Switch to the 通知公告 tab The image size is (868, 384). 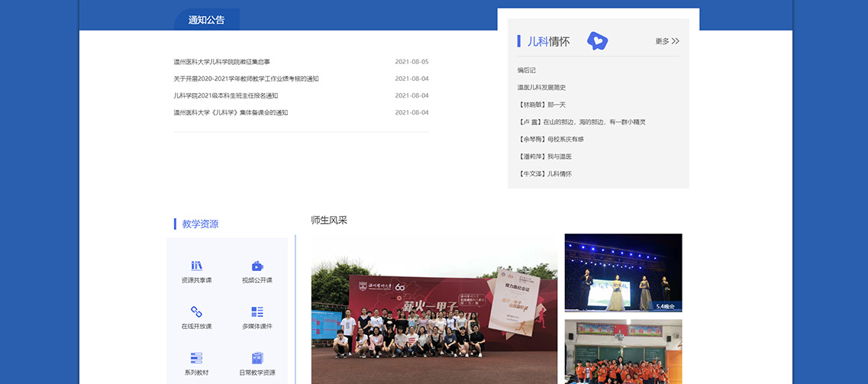[x=207, y=20]
